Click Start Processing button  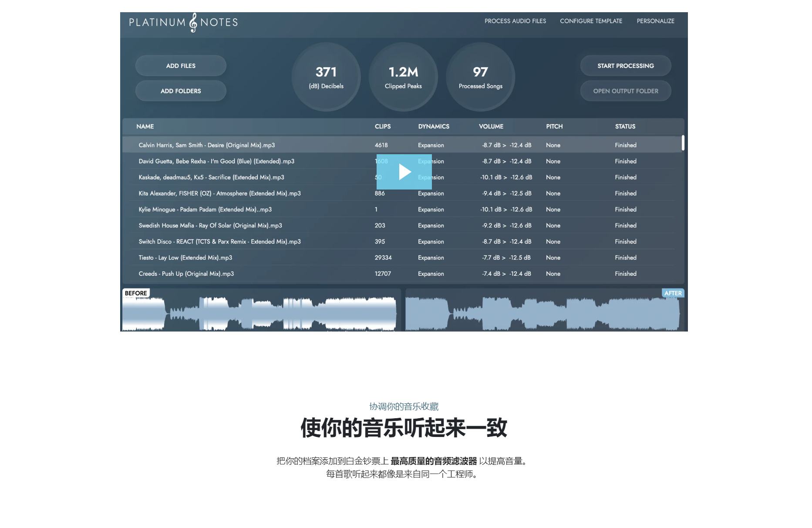click(626, 66)
